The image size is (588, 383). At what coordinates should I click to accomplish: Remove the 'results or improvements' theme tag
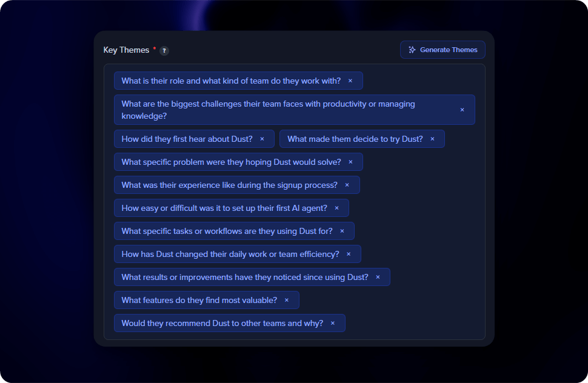[x=378, y=277]
